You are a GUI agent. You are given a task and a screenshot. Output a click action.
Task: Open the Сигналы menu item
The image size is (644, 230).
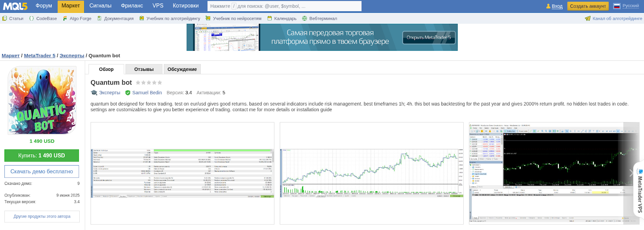point(100,6)
